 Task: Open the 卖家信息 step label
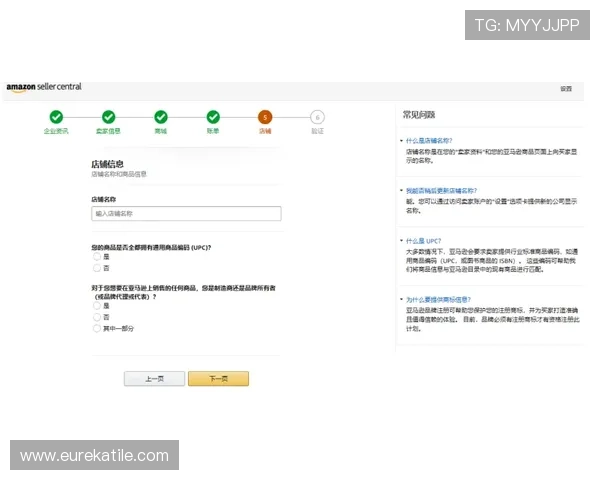tap(108, 131)
